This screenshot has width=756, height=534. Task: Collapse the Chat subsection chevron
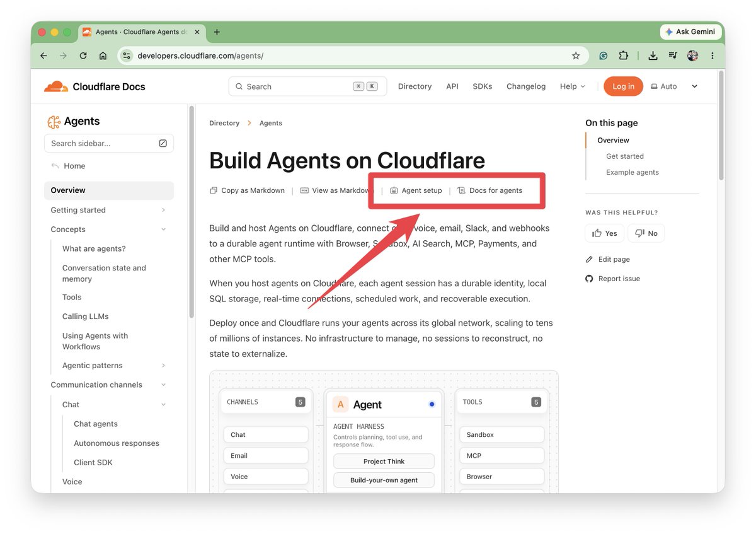[x=163, y=405]
